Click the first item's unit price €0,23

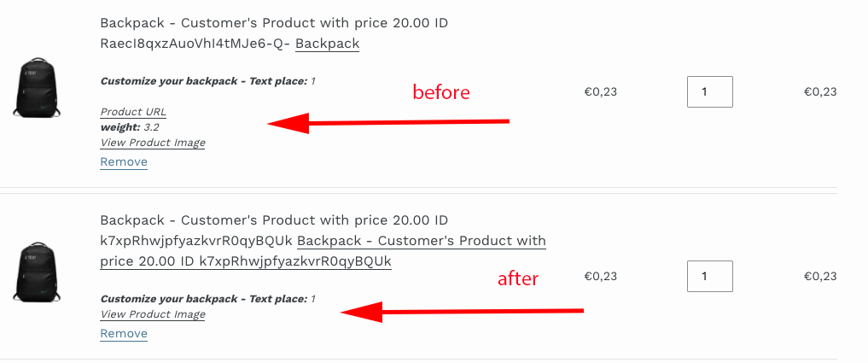[600, 92]
